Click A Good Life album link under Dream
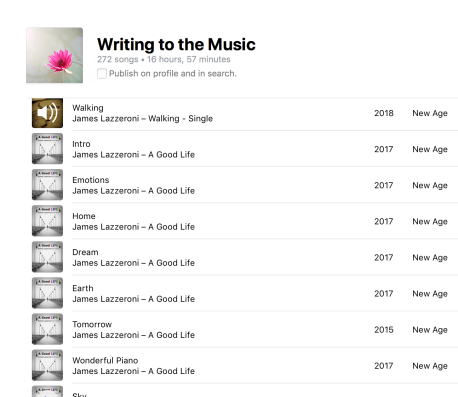The height and width of the screenshot is (397, 458). [171, 263]
